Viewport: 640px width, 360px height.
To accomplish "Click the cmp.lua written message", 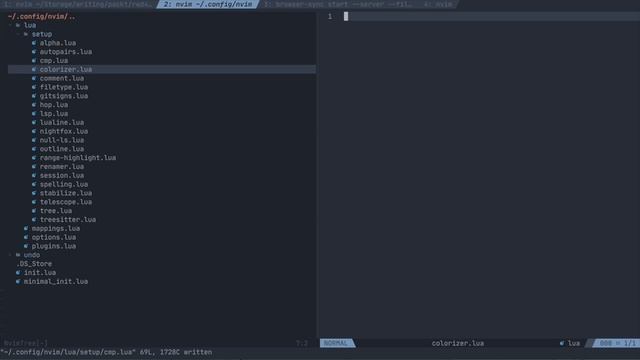I will tap(106, 352).
